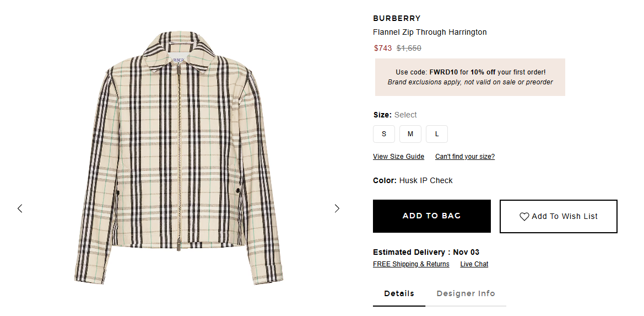Open the Designer Info tab
644x316 pixels.
466,293
